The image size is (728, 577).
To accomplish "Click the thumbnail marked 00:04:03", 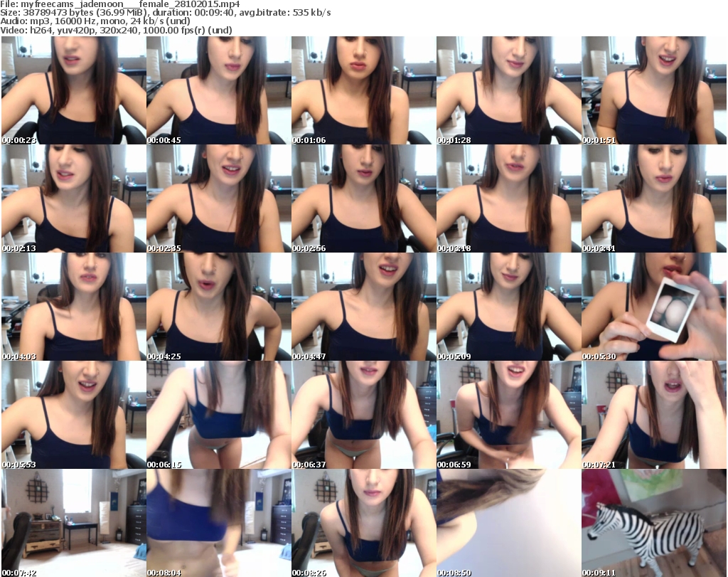I will (x=74, y=307).
